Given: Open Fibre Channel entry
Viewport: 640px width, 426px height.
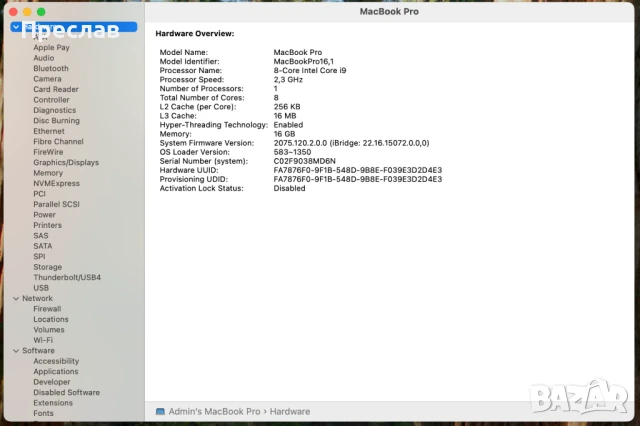Looking at the screenshot, I should (58, 142).
